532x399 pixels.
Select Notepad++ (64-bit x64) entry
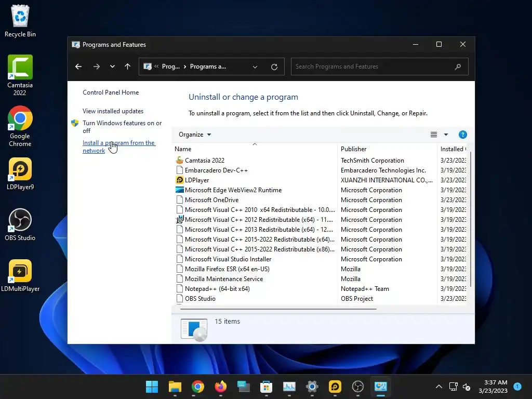(217, 288)
